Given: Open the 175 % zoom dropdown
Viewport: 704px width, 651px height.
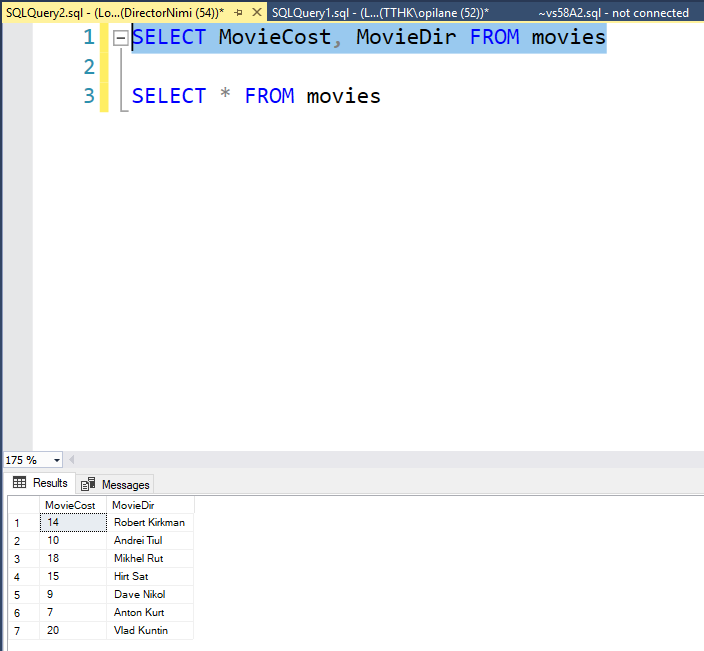Looking at the screenshot, I should pos(56,460).
